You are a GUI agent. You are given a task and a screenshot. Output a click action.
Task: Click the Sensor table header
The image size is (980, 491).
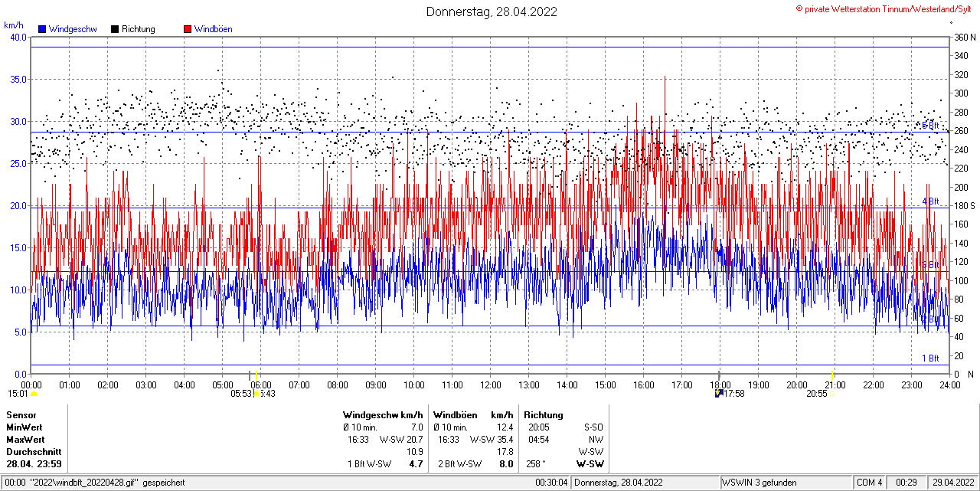21,414
